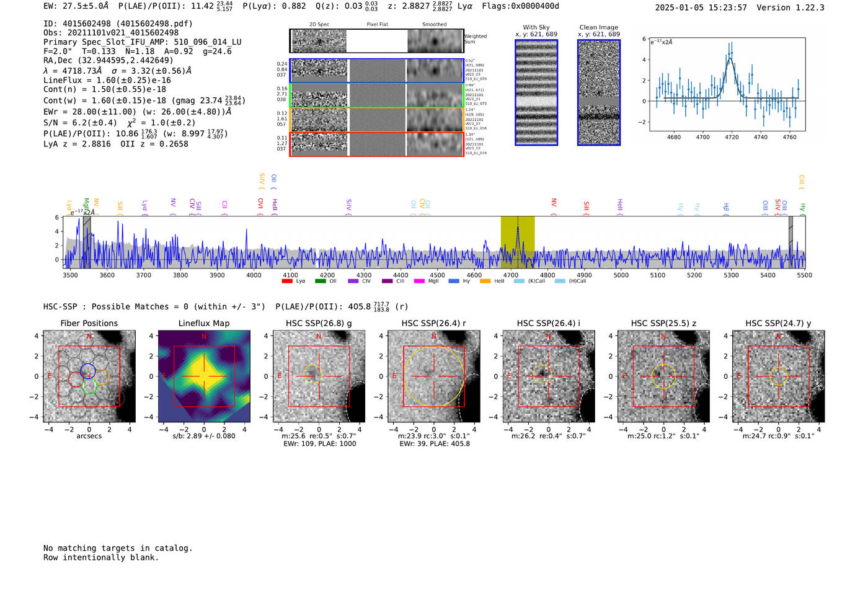Screen dimensions: 868x591
Task: Click the "No matching targets in catalog." text
Action: (118, 548)
